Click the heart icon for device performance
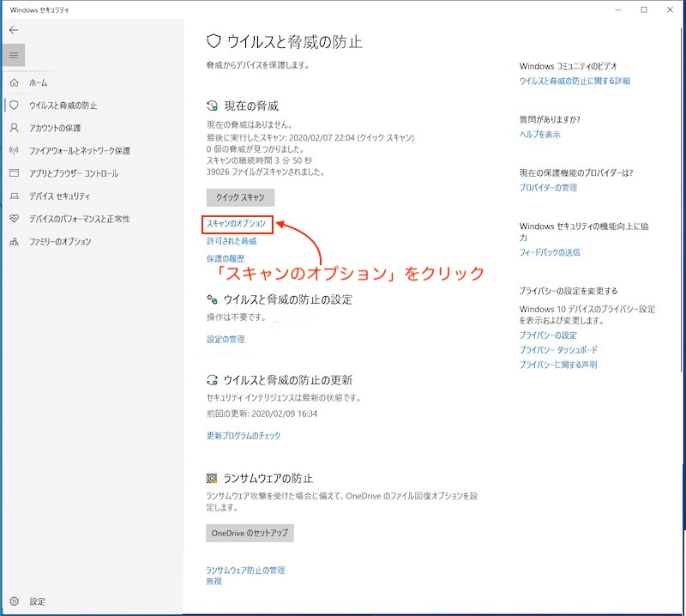 pyautogui.click(x=15, y=219)
